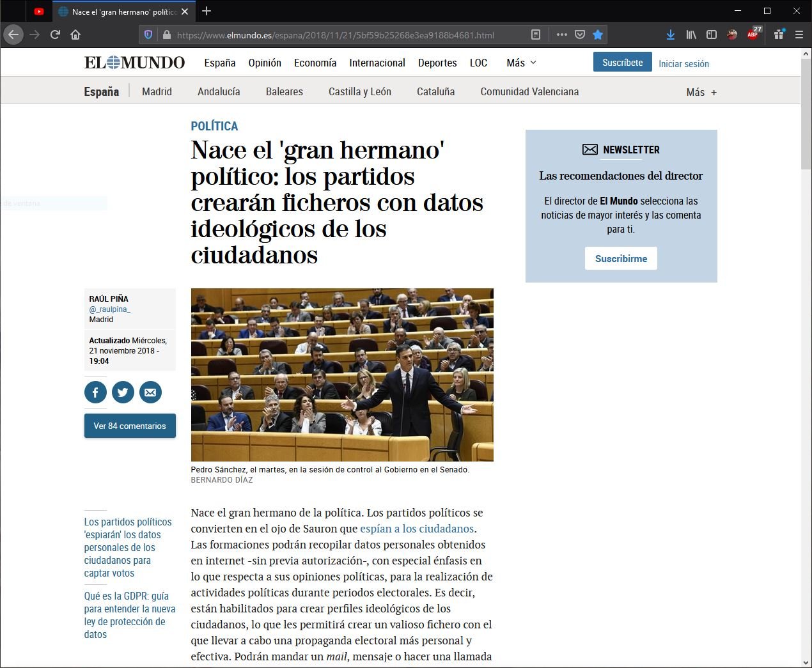The image size is (812, 668).
Task: Toggle the bookmark star for this page
Action: point(598,35)
